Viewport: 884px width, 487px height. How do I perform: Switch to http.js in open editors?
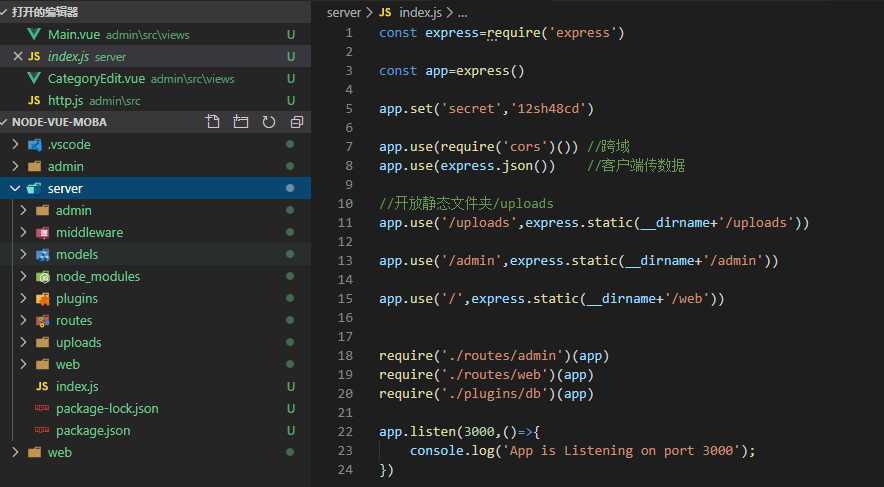tap(155, 100)
